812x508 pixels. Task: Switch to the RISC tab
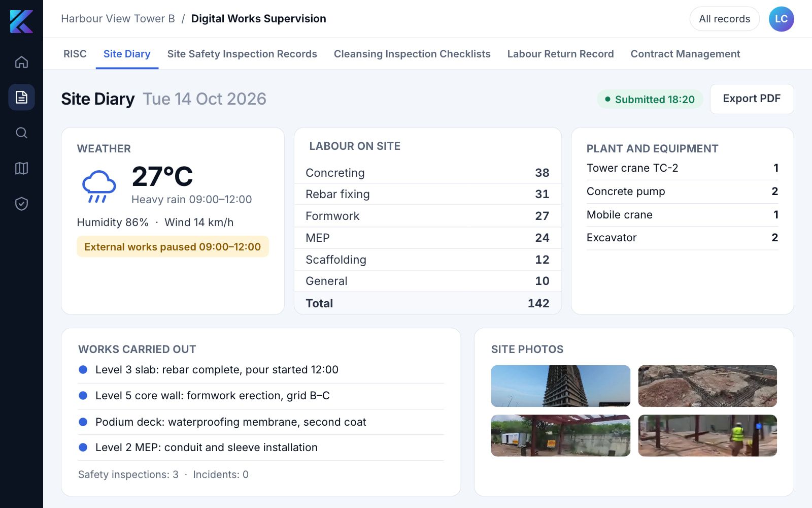[75, 54]
